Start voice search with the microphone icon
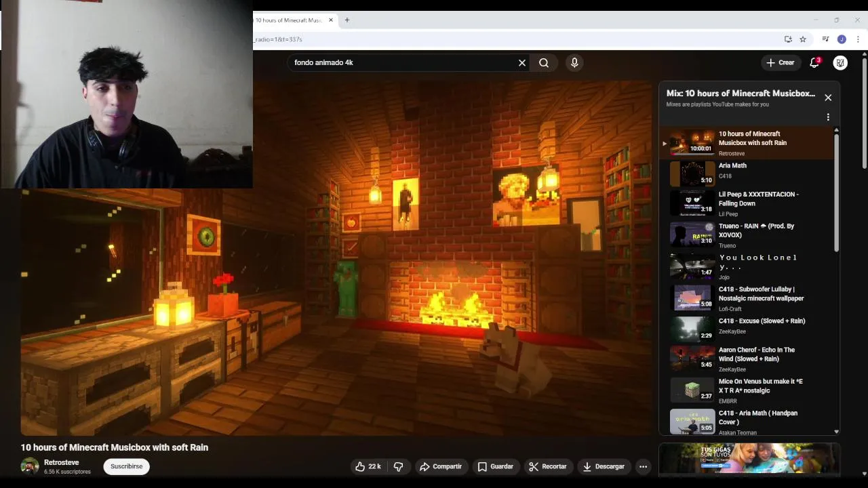The image size is (868, 488). tap(574, 62)
